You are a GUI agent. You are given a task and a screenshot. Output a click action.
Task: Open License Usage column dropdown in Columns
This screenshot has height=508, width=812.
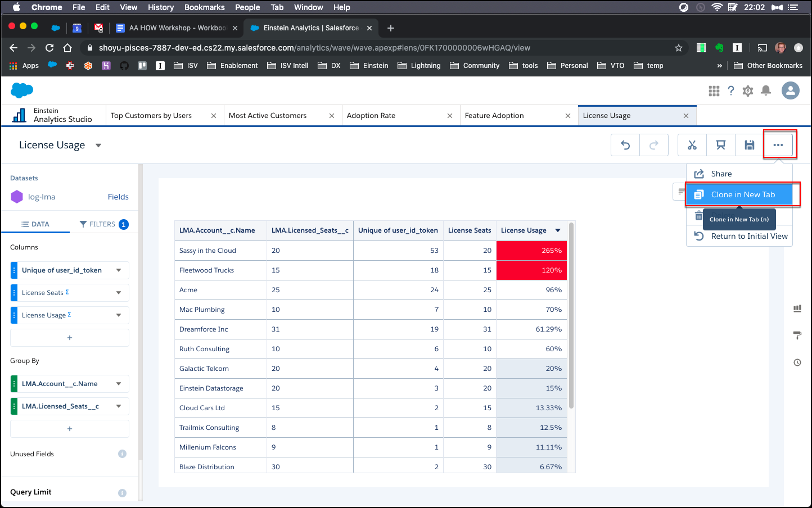click(x=119, y=315)
